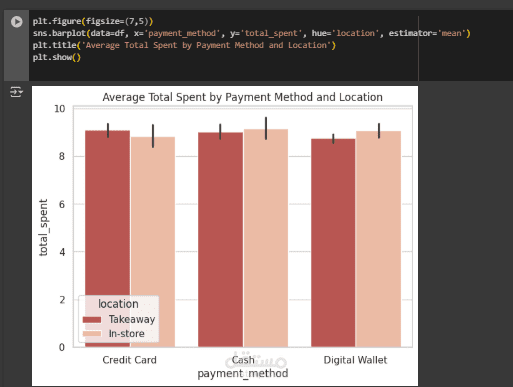513x387 pixels.
Task: Click the total_spent y-axis label
Action: pyautogui.click(x=44, y=228)
